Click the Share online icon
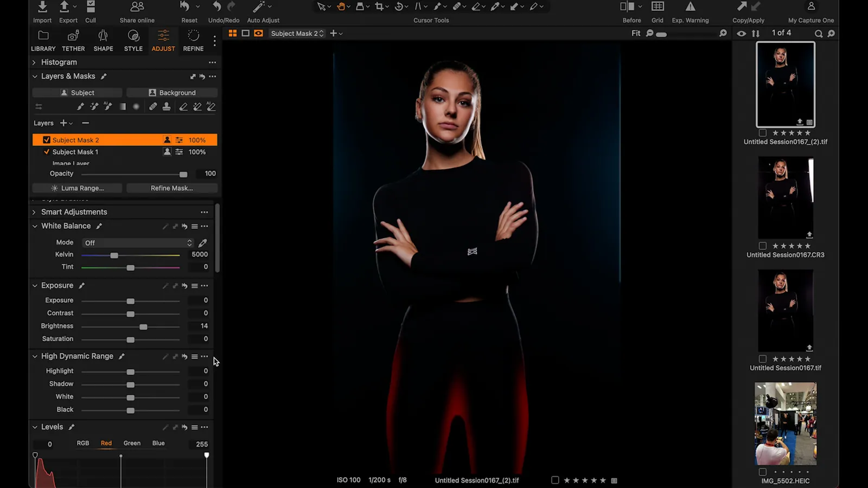The width and height of the screenshot is (868, 488). pyautogui.click(x=137, y=7)
